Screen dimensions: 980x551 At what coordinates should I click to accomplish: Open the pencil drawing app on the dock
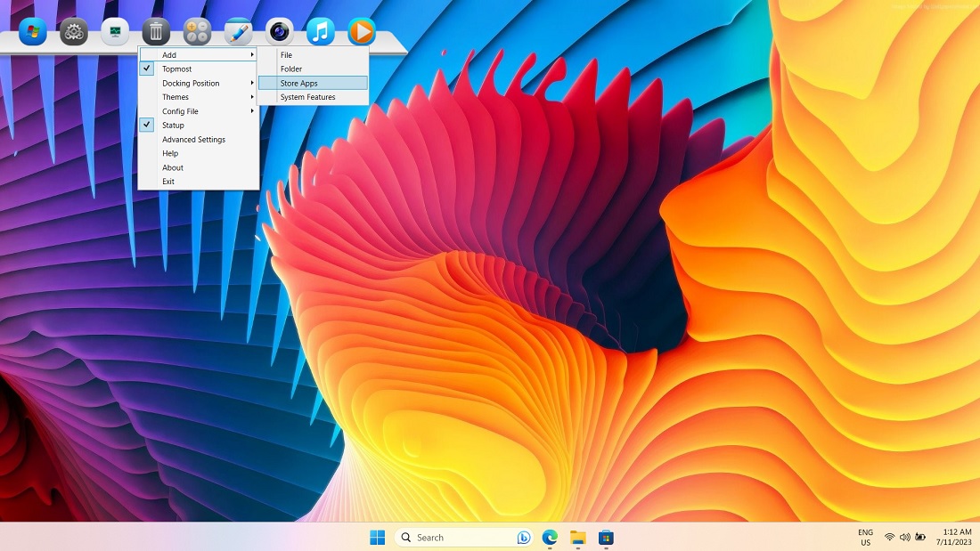point(238,31)
